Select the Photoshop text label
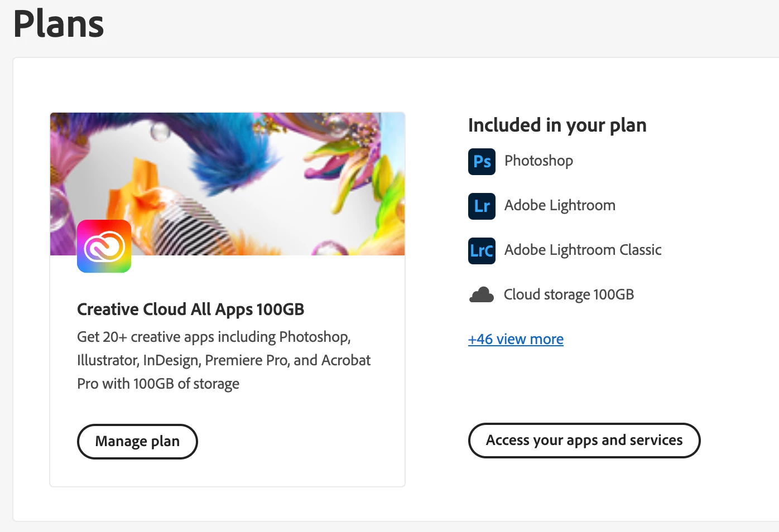The image size is (779, 532). tap(538, 161)
